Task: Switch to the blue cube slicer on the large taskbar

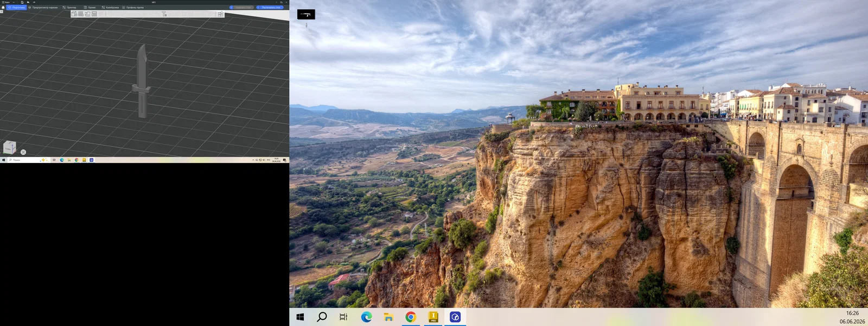Action: [455, 317]
